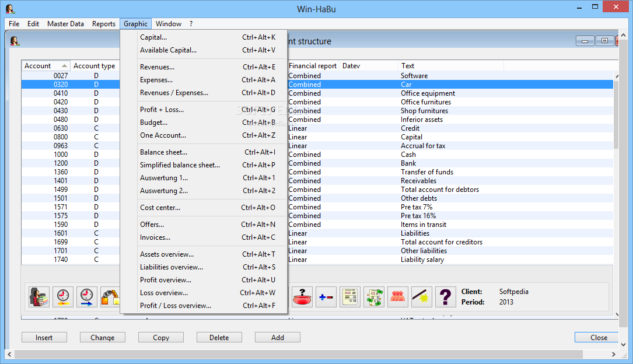Select the row Total account for creditors
Viewport: 633px width, 364px height.
pos(317,242)
